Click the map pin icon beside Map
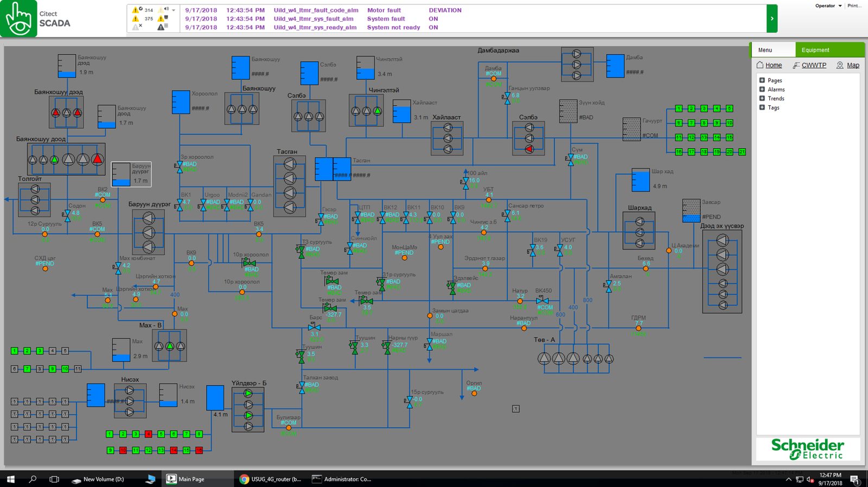This screenshot has height=487, width=868. coord(840,65)
